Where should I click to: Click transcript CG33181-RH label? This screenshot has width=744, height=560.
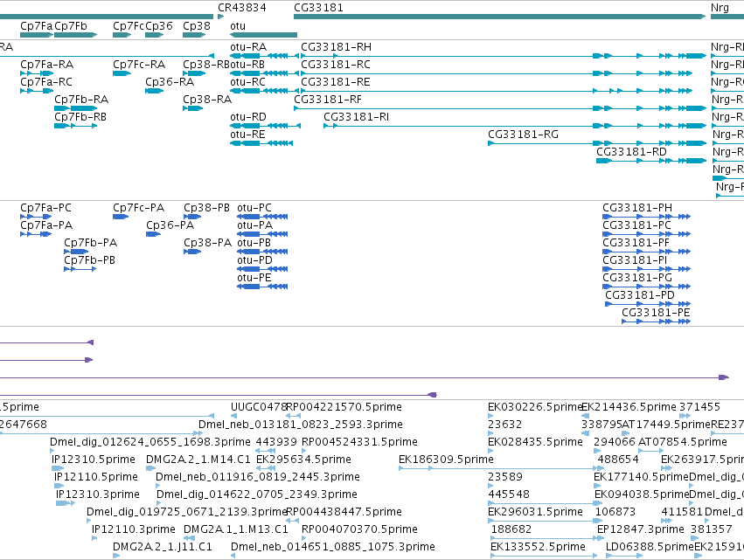coord(336,47)
